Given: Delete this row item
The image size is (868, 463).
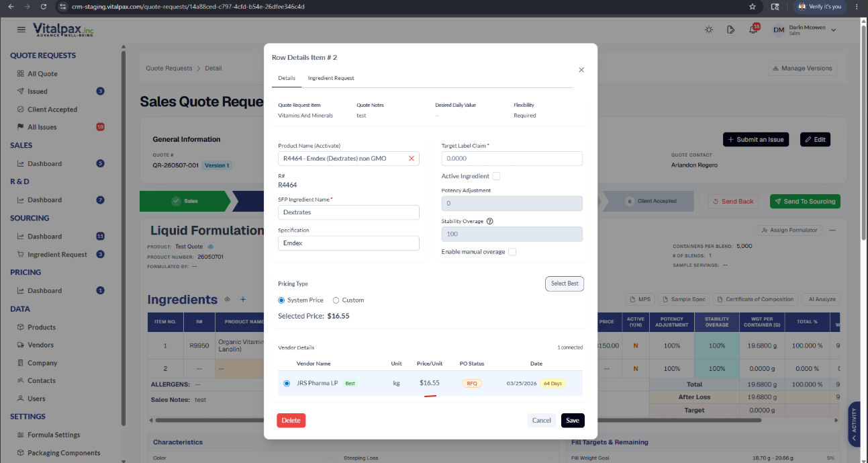Looking at the screenshot, I should click(x=291, y=421).
